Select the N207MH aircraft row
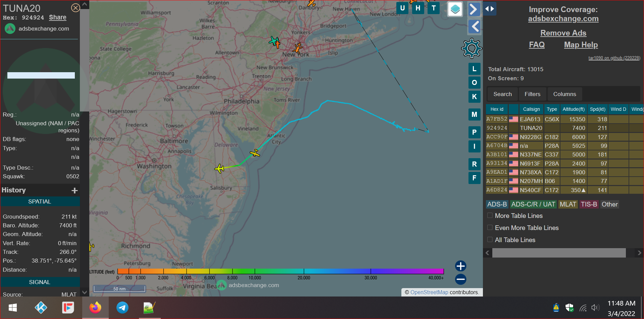The width and height of the screenshot is (644, 319). [x=565, y=181]
